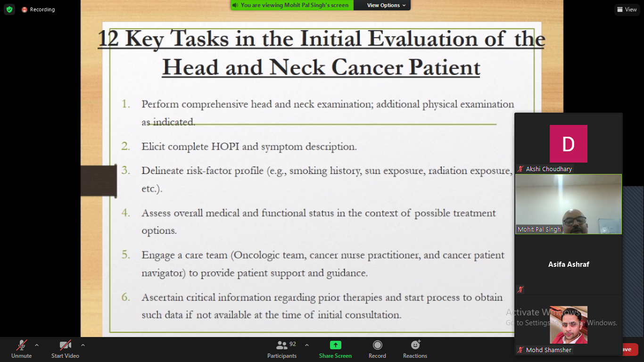Unmute the microphone
Screen dimensions: 644x362
[x=22, y=349]
